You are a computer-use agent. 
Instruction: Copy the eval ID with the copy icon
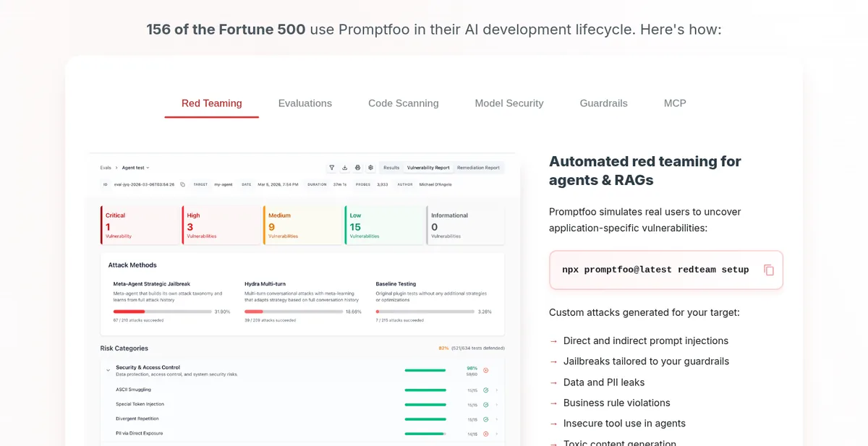tap(183, 184)
